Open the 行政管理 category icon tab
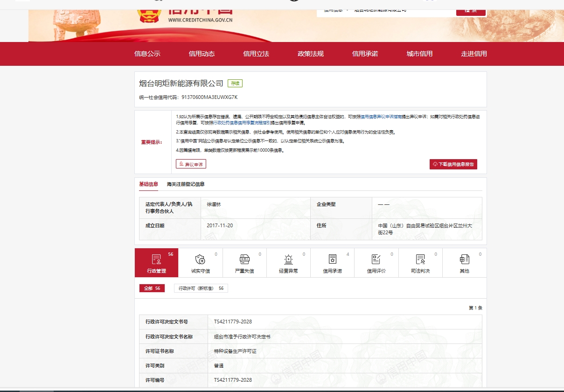This screenshot has width=564, height=392. pos(156,263)
